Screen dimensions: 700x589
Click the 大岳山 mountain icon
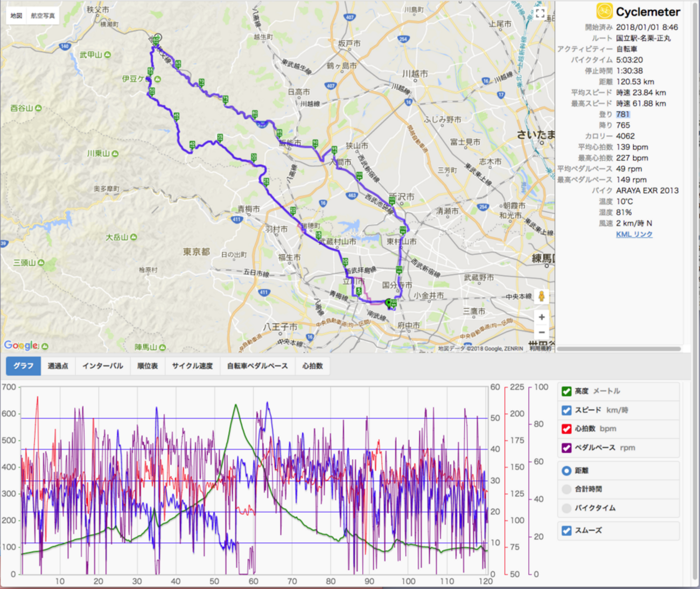pyautogui.click(x=134, y=237)
